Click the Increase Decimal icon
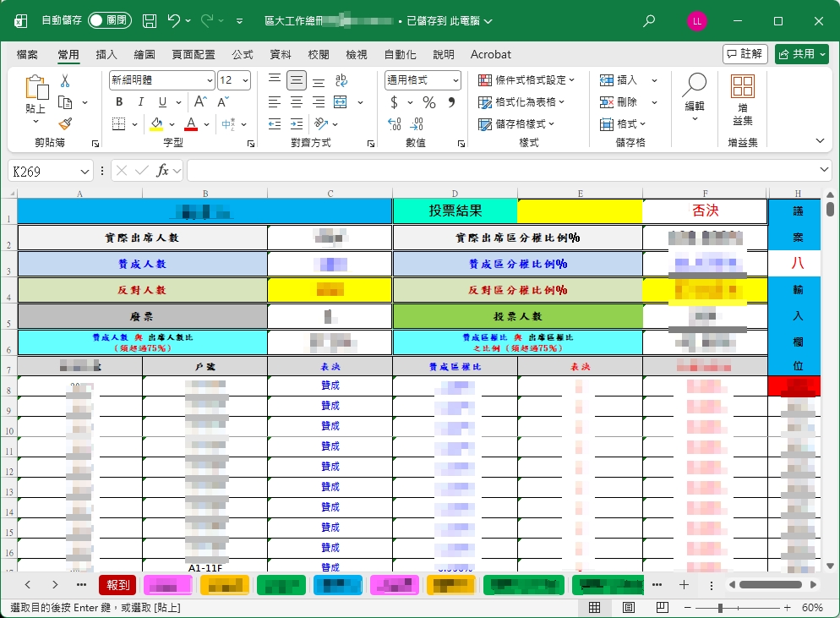Viewport: 840px width, 618px height. tap(394, 124)
